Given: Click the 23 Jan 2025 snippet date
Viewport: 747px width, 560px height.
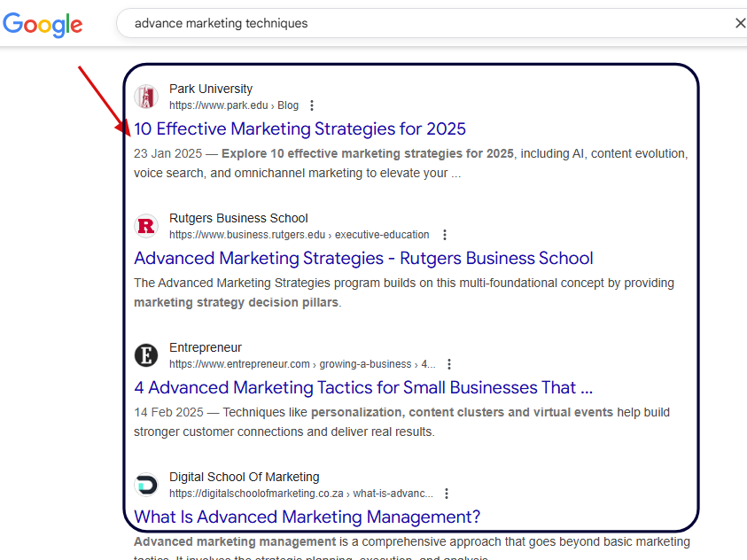Looking at the screenshot, I should click(167, 153).
